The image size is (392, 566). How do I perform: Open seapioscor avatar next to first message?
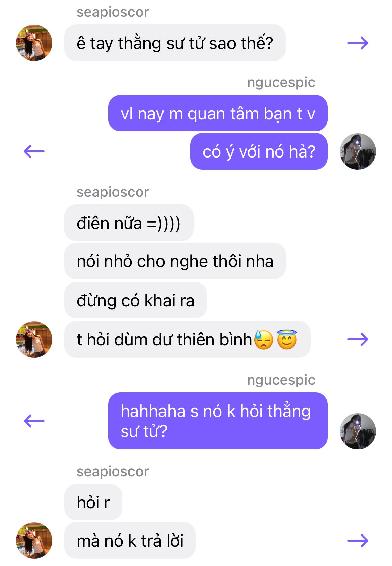[x=34, y=43]
